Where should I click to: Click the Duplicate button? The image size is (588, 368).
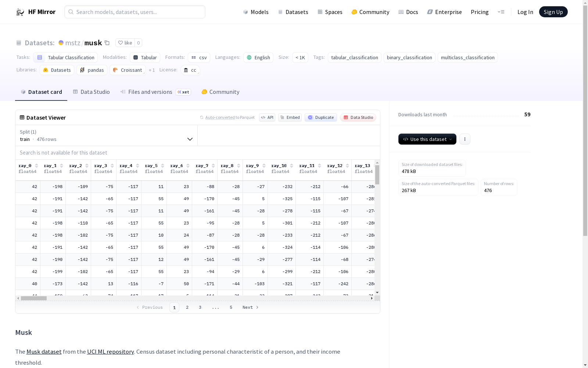[321, 117]
